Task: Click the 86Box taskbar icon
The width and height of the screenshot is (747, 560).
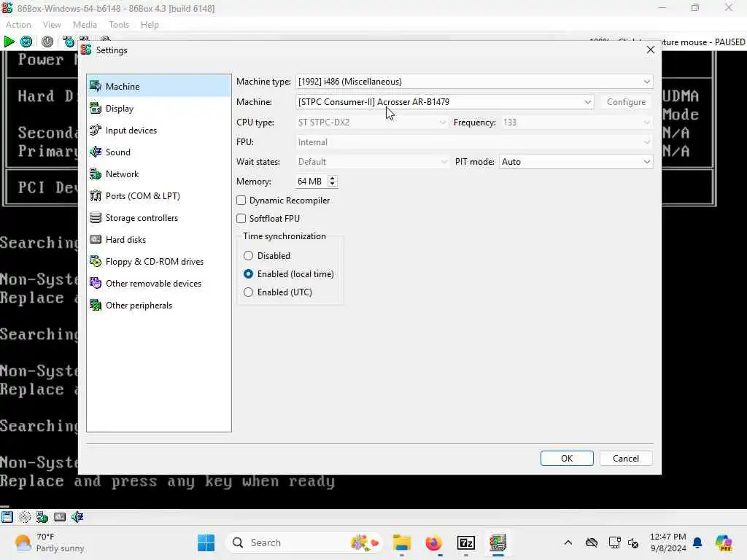Action: pos(498,542)
